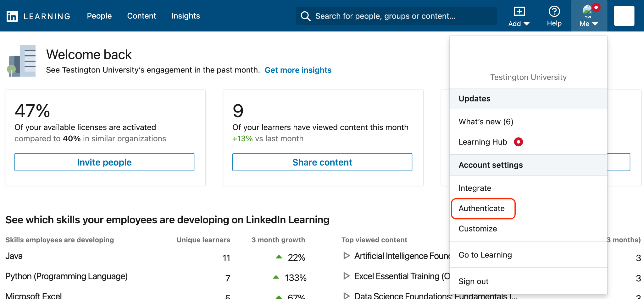Choose Customize under Account settings
Image resolution: width=644 pixels, height=299 pixels.
[x=478, y=229]
